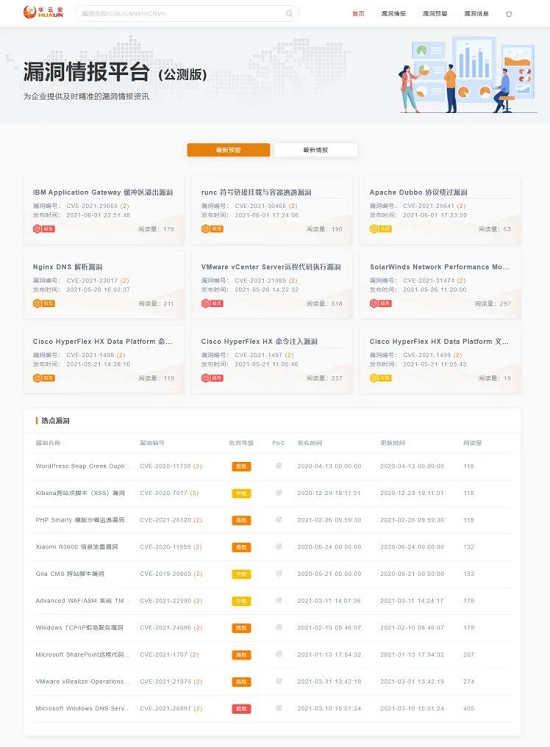This screenshot has height=747, width=550.
Task: Click PoC icon in Windows TCP/IP row
Action: (x=279, y=627)
